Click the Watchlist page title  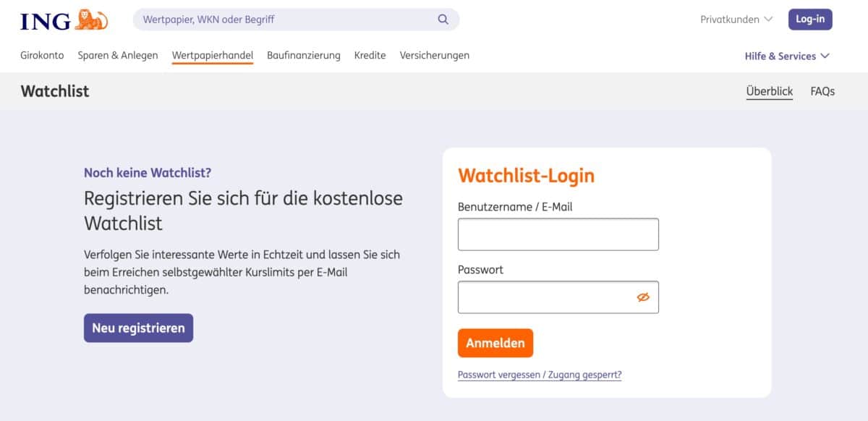click(55, 91)
